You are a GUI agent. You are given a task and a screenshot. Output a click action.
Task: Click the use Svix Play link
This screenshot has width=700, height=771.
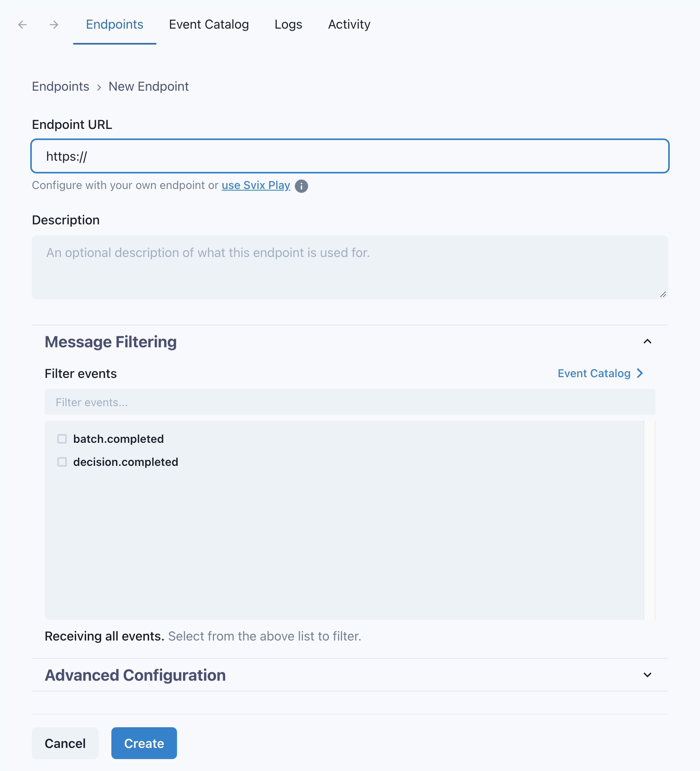point(255,185)
